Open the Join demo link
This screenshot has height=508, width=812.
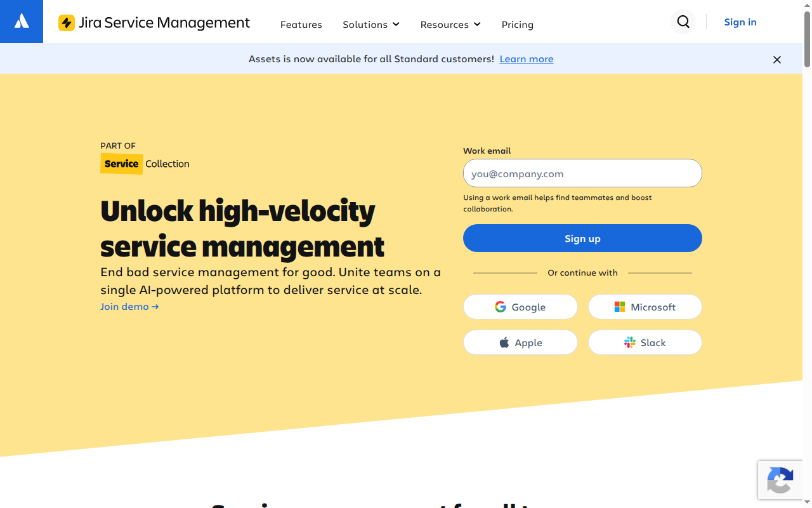point(129,307)
